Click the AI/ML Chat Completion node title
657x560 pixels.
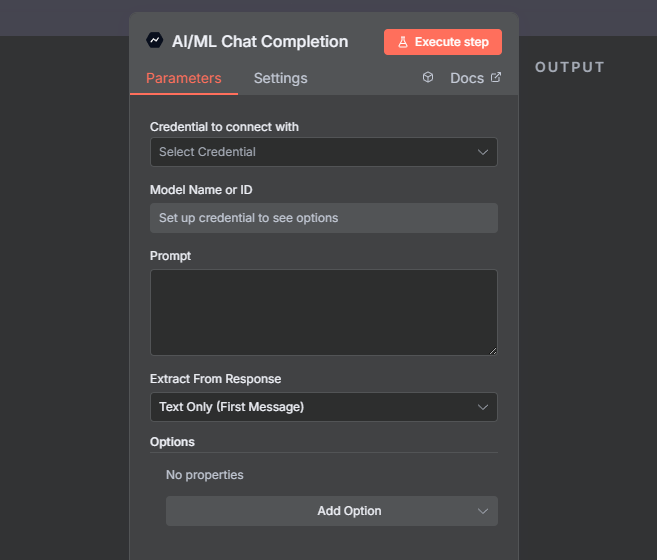tap(260, 42)
